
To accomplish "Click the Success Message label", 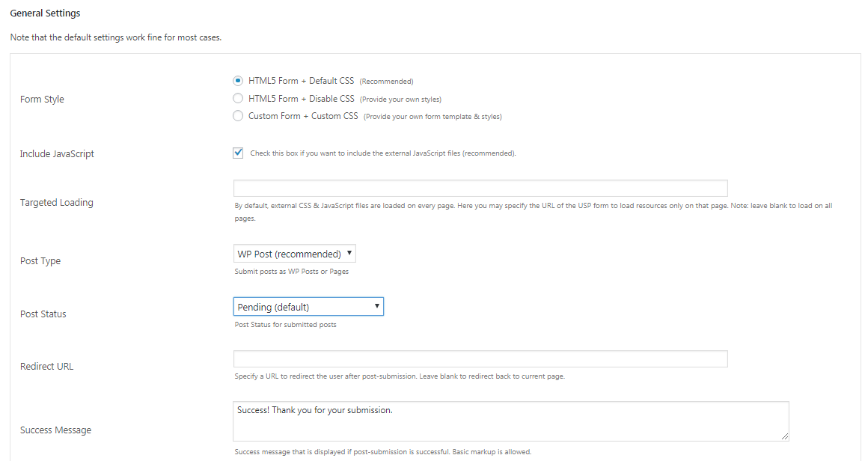I will point(56,430).
